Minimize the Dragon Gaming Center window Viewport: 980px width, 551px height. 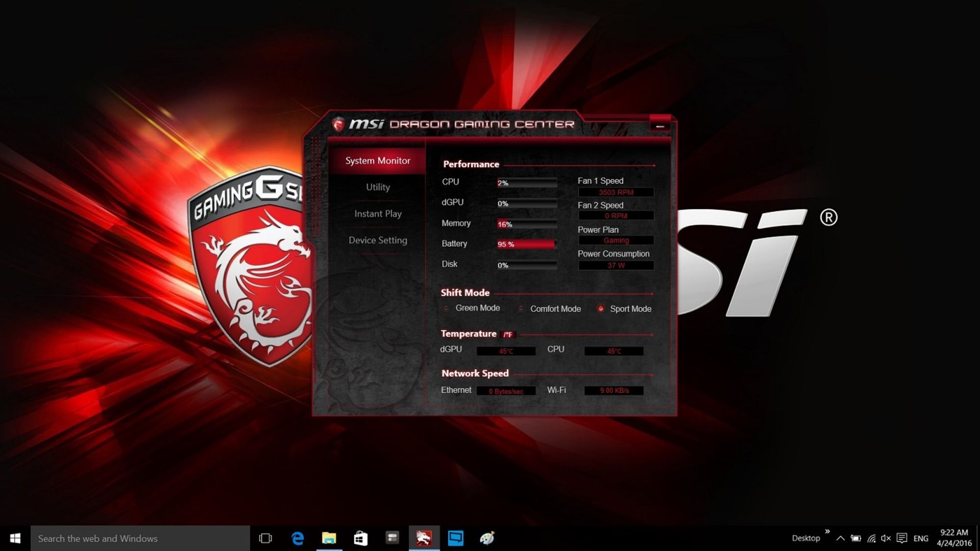[x=660, y=126]
